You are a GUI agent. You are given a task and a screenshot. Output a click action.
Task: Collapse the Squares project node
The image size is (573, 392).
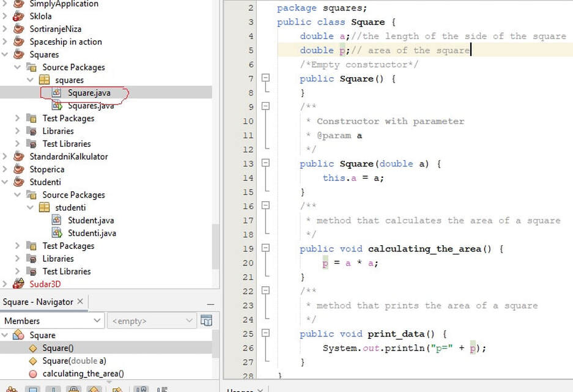tap(4, 54)
